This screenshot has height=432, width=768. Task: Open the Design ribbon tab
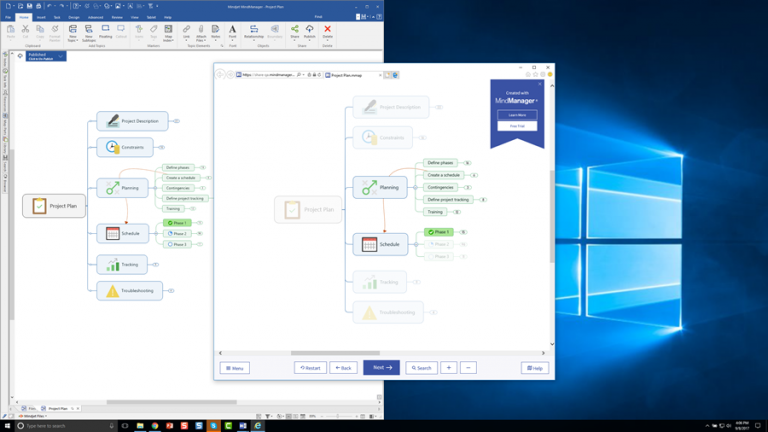click(x=74, y=17)
